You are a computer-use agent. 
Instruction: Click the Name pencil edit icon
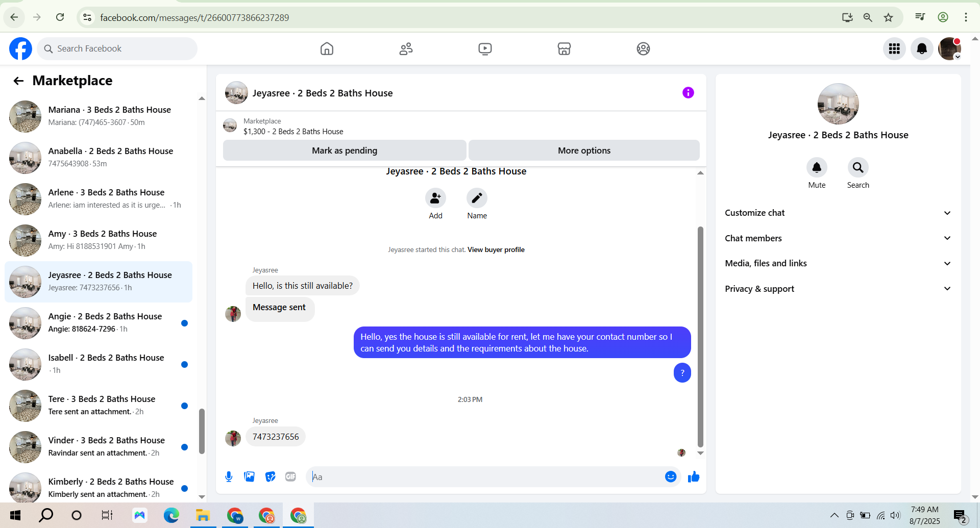click(x=477, y=198)
